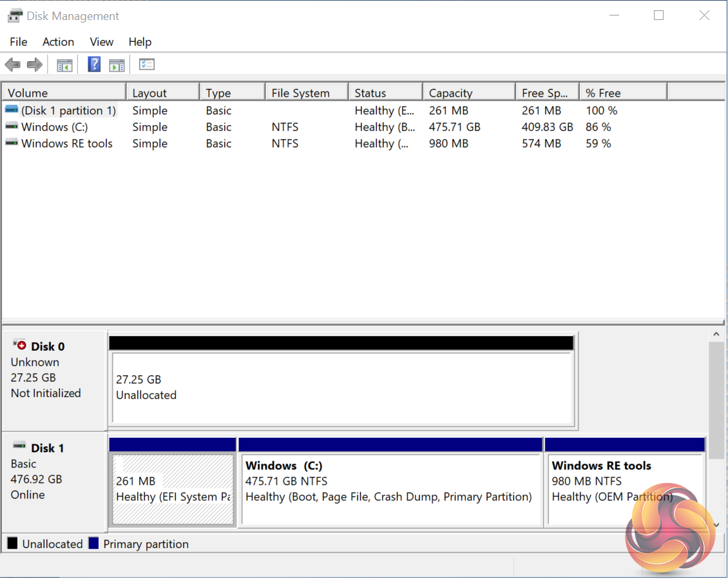728x579 pixels.
Task: Click the NTFS cell in Windows (C:) row
Action: [x=285, y=127]
